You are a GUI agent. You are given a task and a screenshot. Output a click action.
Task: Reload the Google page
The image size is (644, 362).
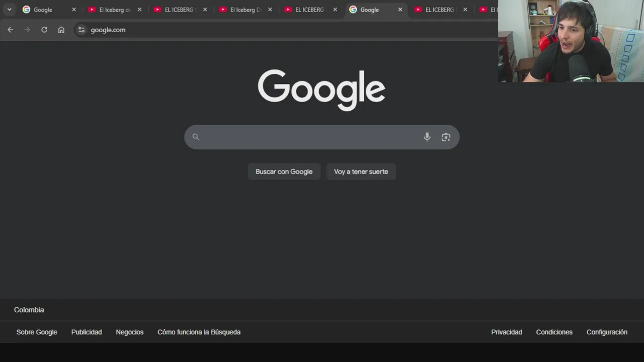(44, 30)
